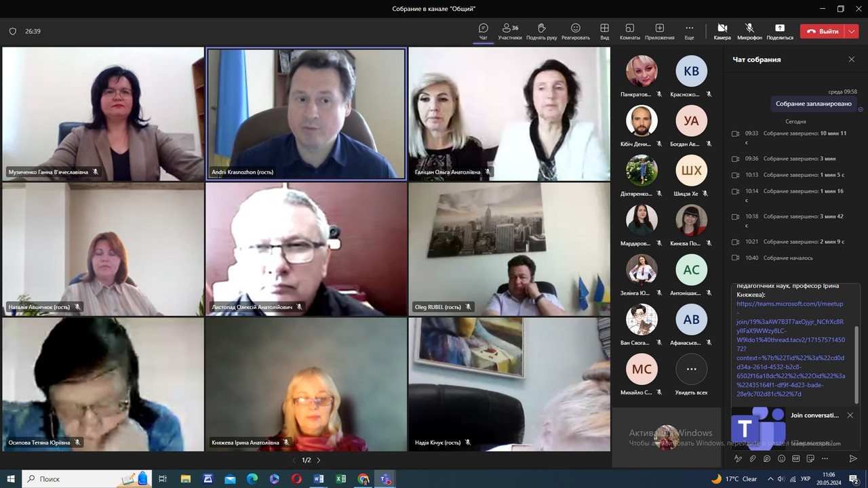868x488 pixels.
Task: Go to the next video page
Action: (319, 460)
